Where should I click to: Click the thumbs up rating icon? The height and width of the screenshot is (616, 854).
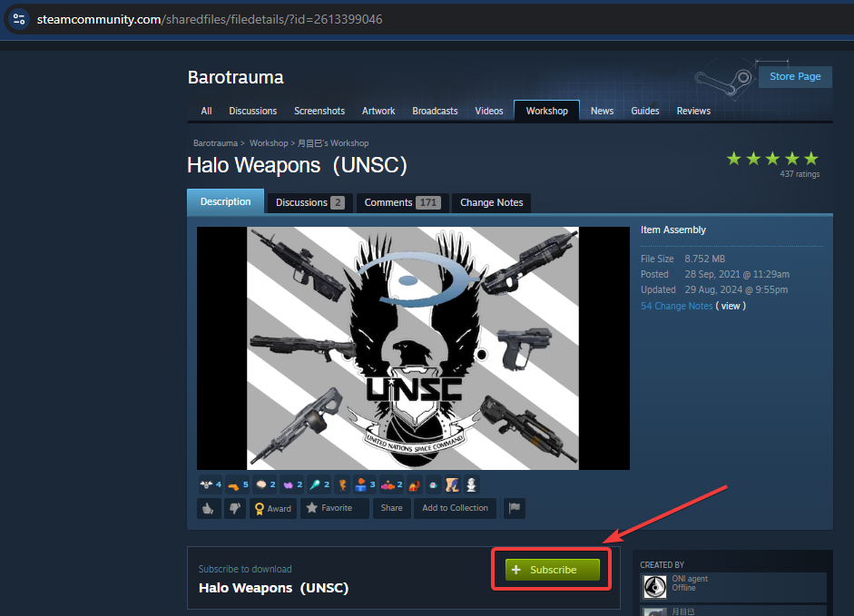[x=209, y=508]
